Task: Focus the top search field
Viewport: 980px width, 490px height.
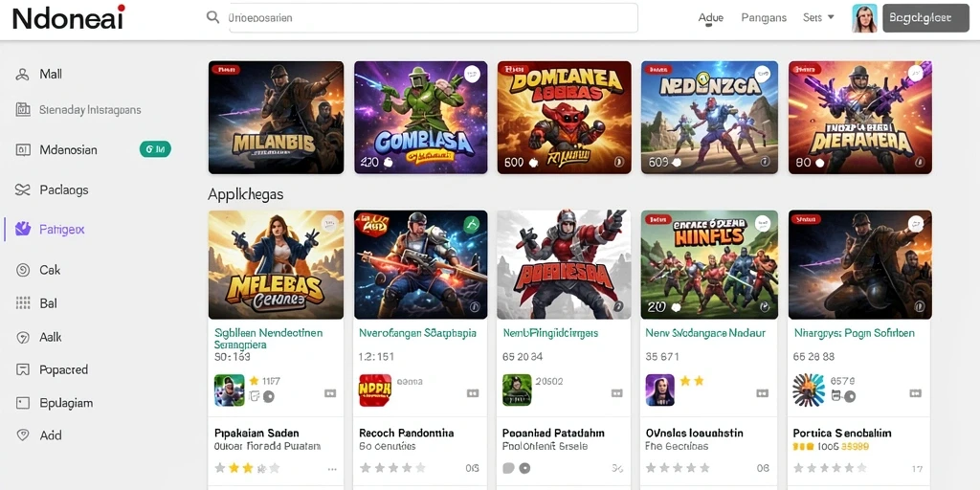Action: 434,17
